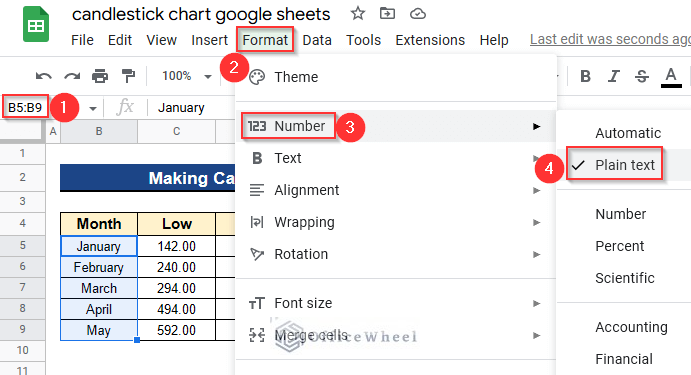The height and width of the screenshot is (375, 691).
Task: Click the May cell
Action: click(99, 330)
